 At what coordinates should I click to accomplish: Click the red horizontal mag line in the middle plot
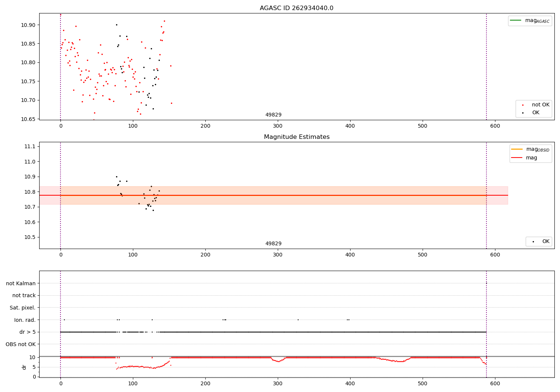pos(273,195)
